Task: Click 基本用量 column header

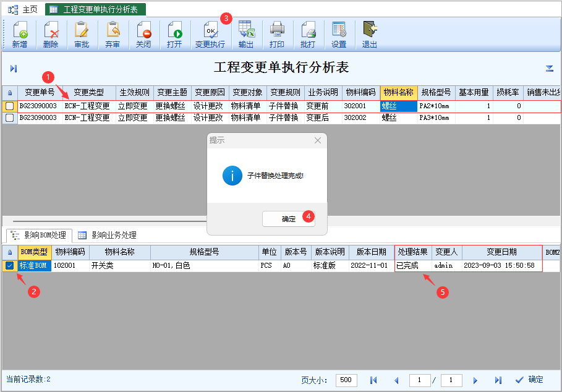Action: click(474, 93)
